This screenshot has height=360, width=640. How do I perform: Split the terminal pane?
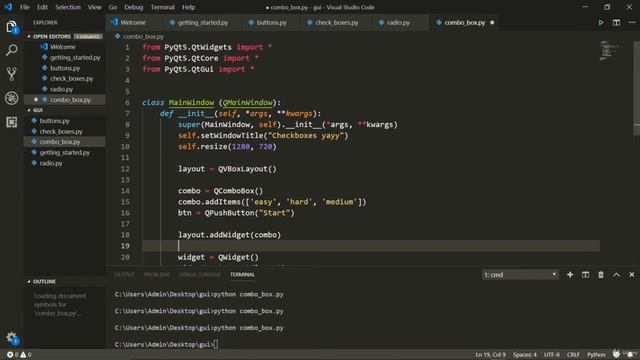click(x=585, y=275)
